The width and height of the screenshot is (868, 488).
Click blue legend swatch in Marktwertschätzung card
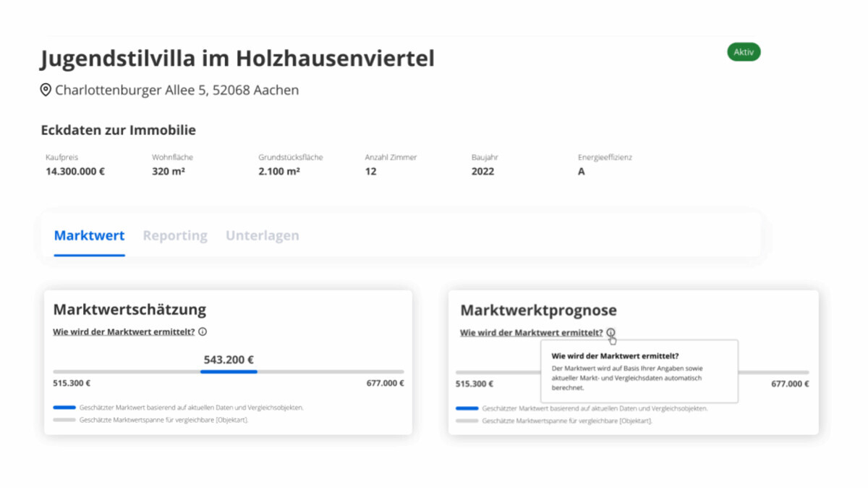pyautogui.click(x=64, y=408)
